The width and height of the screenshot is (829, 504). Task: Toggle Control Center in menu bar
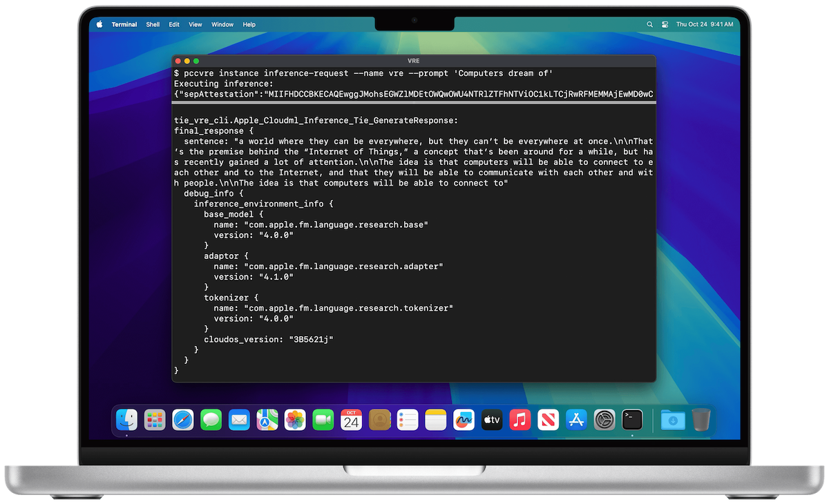(665, 24)
